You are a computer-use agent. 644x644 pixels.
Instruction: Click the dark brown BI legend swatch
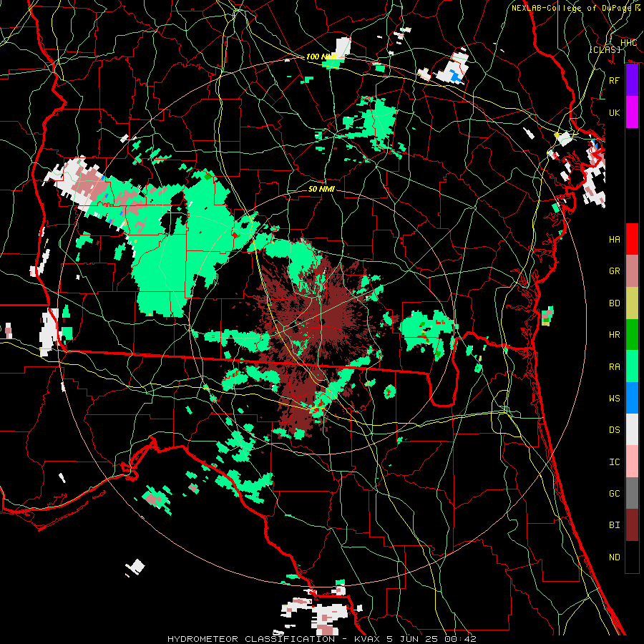632,525
